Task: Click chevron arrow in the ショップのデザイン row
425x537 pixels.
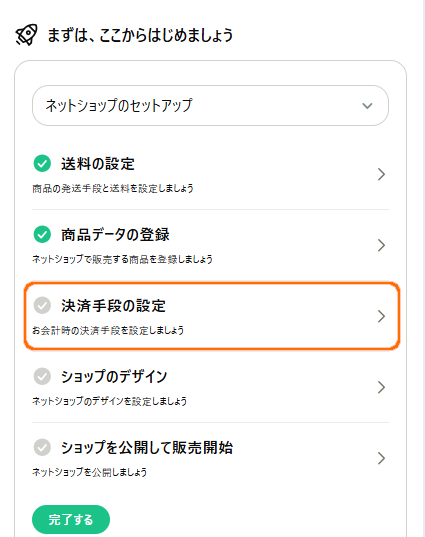Action: pyautogui.click(x=381, y=387)
